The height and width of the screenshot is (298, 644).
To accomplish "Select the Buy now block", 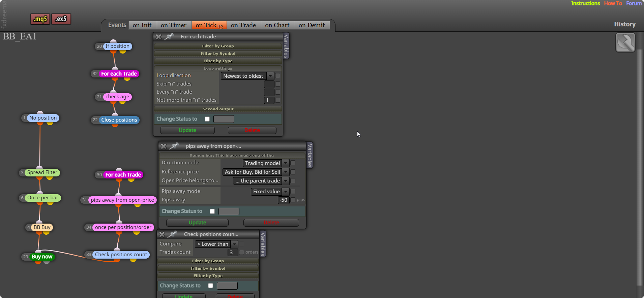I will pos(42,257).
